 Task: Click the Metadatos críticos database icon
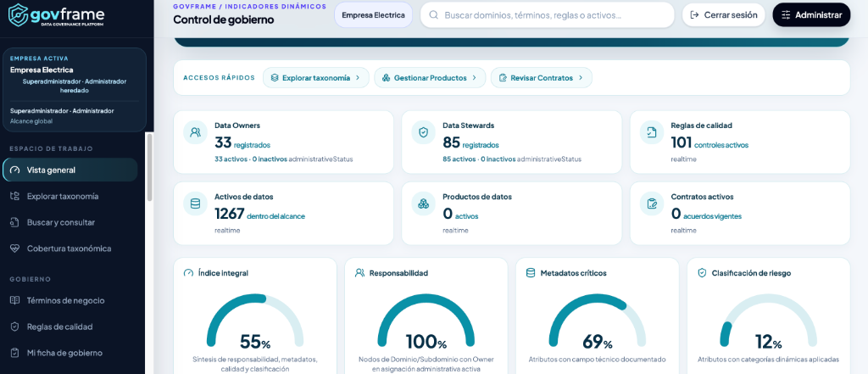[x=531, y=272]
